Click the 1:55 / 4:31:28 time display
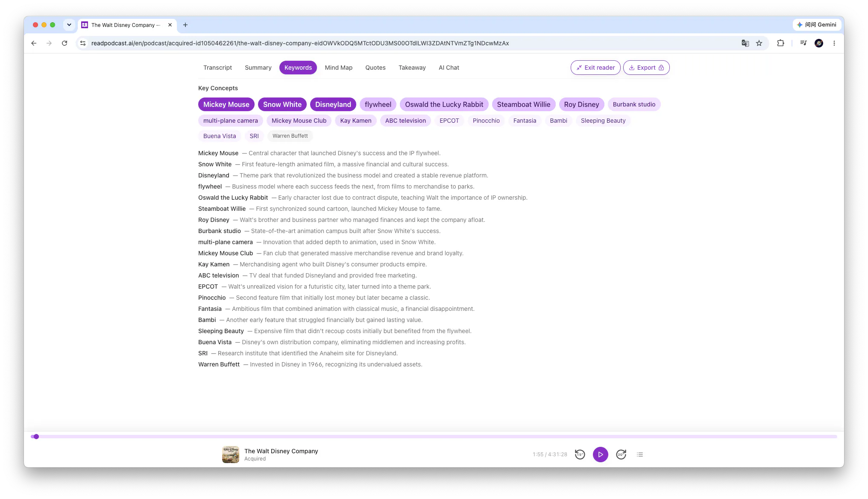The width and height of the screenshot is (868, 499). tap(550, 455)
